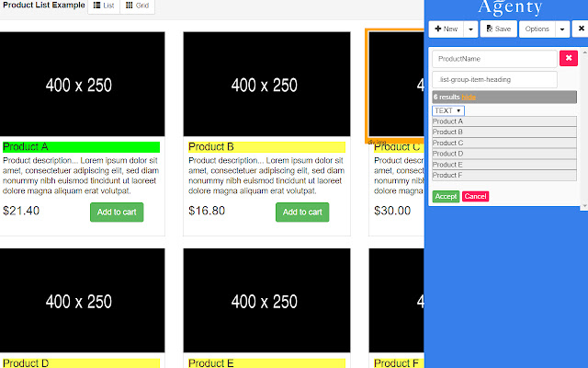Select Product C in results list

[504, 144]
